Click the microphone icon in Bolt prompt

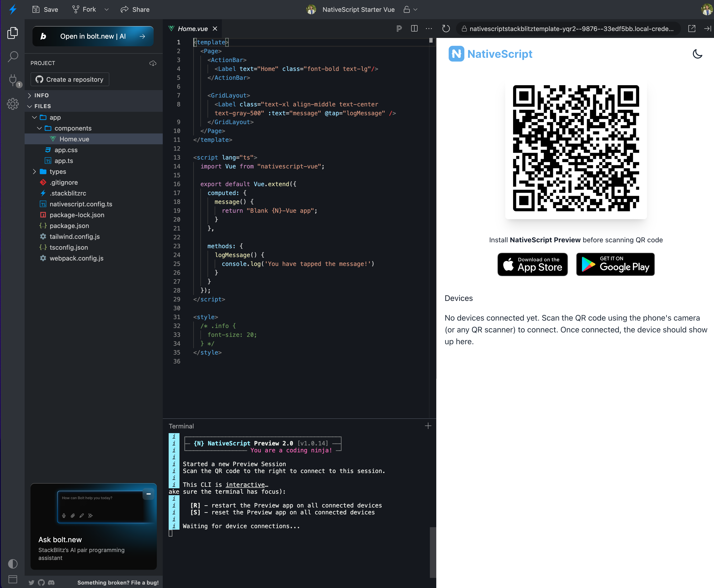point(64,516)
